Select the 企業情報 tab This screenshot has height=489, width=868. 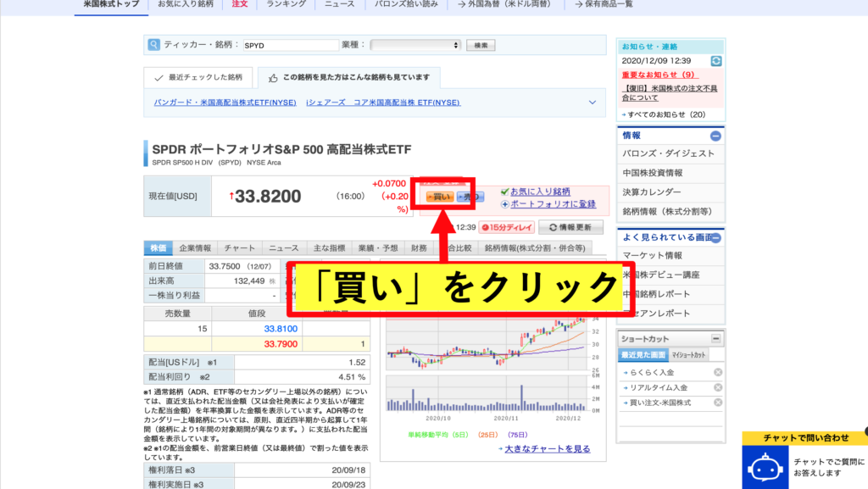pyautogui.click(x=195, y=247)
